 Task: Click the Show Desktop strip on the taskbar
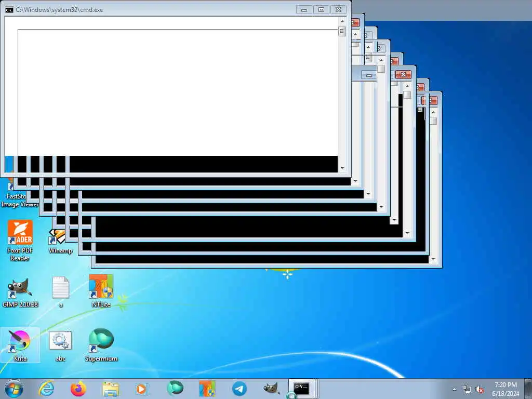tap(529, 389)
